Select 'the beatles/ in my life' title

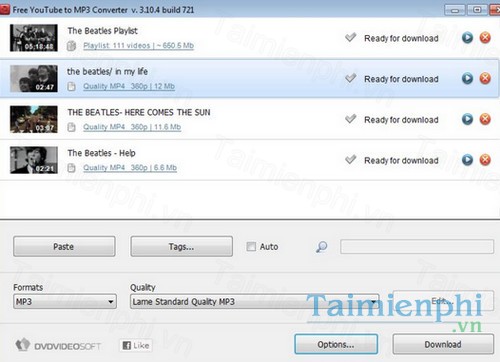[x=107, y=71]
